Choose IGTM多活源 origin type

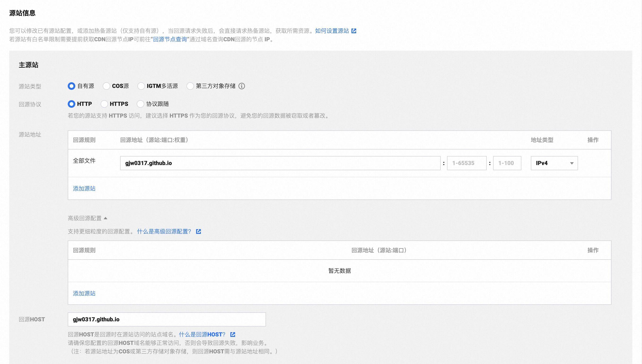(141, 86)
